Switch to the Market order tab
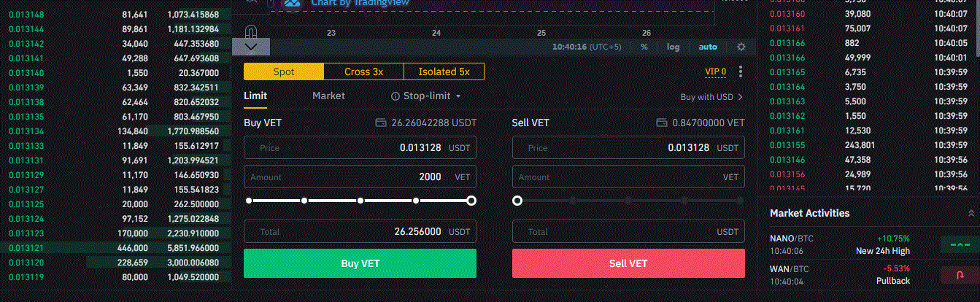Viewport: 980px width, 302px height. click(x=328, y=96)
